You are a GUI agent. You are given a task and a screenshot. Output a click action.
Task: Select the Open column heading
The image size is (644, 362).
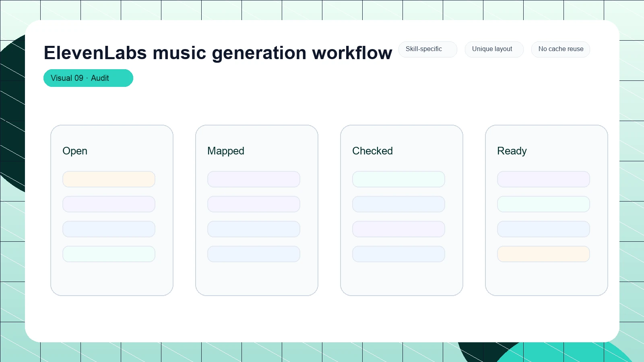[x=75, y=151]
